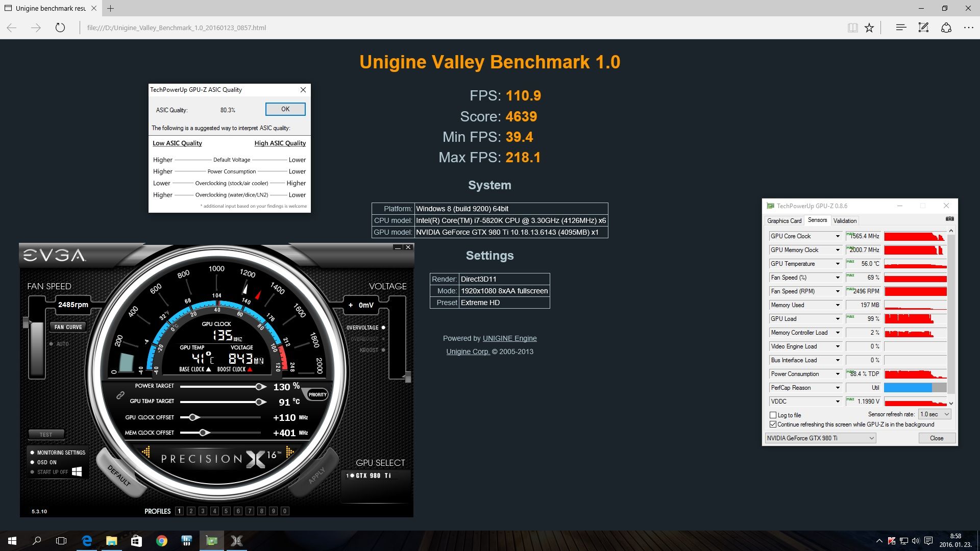Open UNIGINE Engine link
The image size is (980, 551).
click(509, 338)
